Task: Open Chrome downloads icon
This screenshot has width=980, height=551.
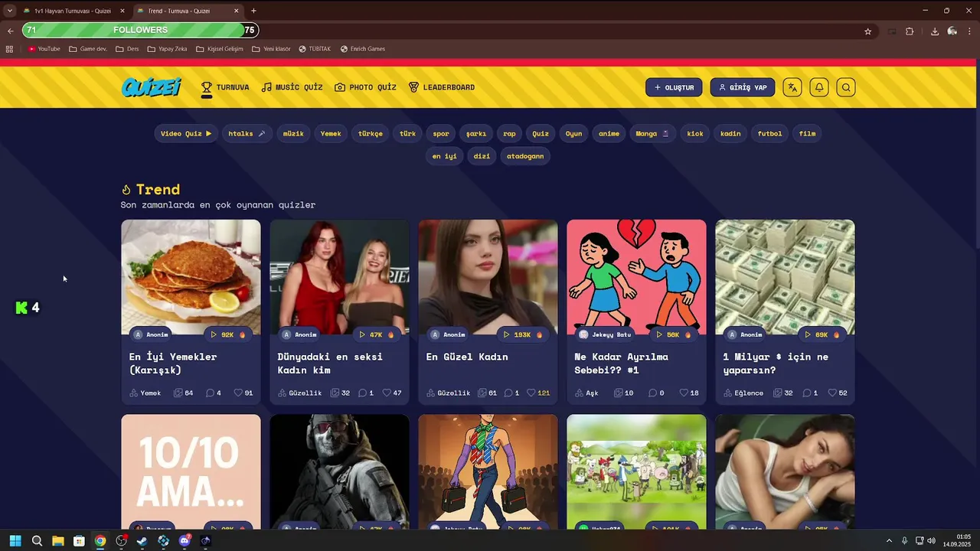Action: click(935, 31)
